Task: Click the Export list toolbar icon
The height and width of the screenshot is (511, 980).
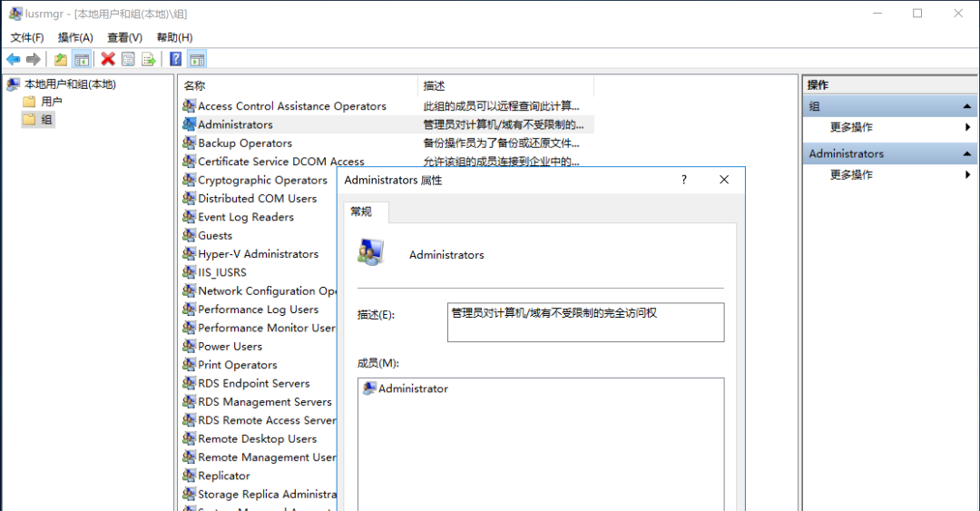Action: pyautogui.click(x=149, y=59)
